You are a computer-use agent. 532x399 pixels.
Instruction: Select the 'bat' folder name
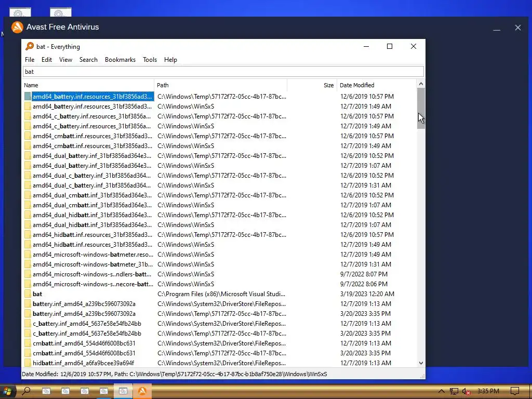pos(37,294)
